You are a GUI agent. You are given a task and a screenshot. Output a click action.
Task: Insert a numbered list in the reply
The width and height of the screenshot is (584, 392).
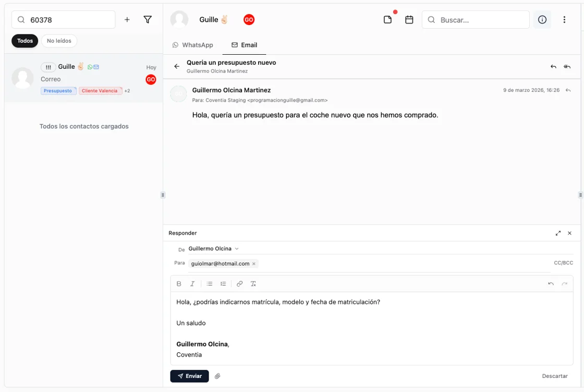pyautogui.click(x=223, y=284)
